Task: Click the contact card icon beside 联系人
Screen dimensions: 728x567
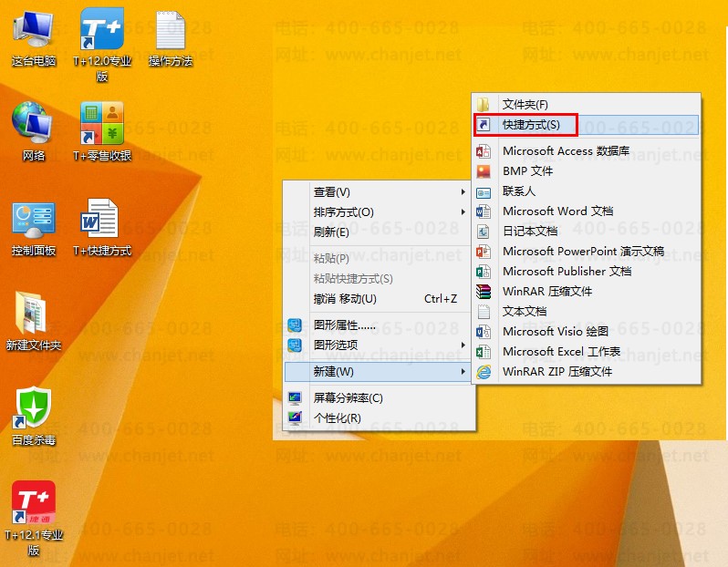Action: click(484, 191)
